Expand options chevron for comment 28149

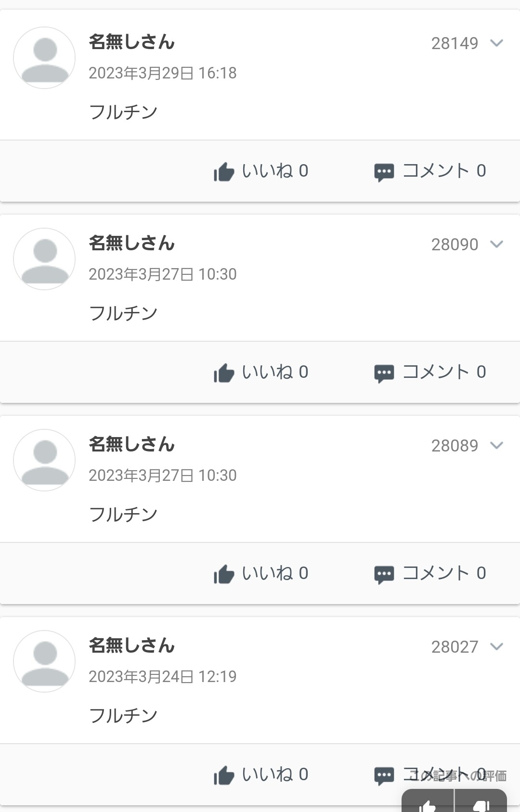(x=496, y=43)
